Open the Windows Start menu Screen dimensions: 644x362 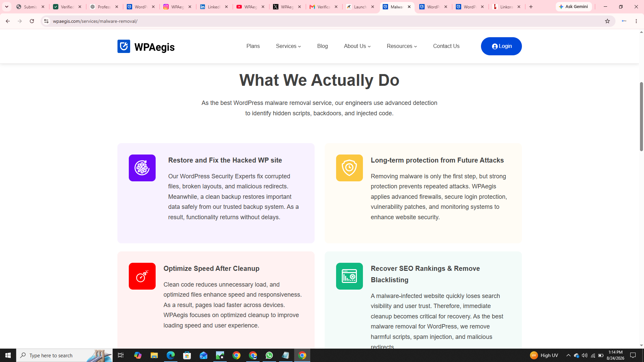click(x=8, y=355)
